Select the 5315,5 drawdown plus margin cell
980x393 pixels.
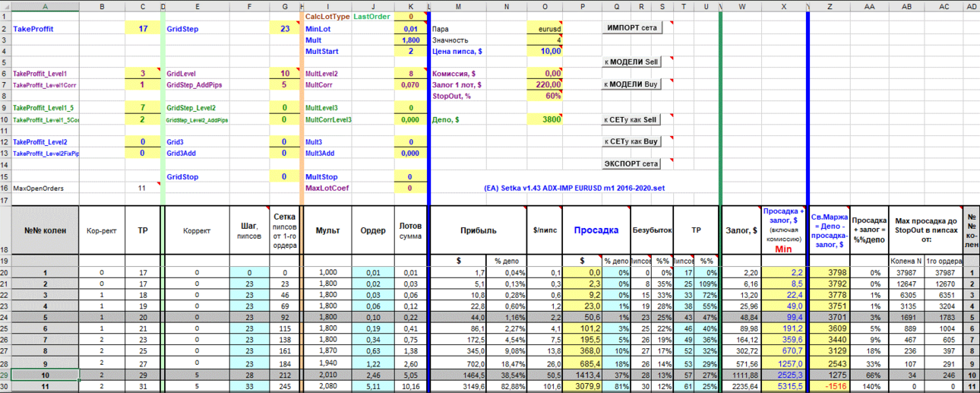(x=783, y=385)
